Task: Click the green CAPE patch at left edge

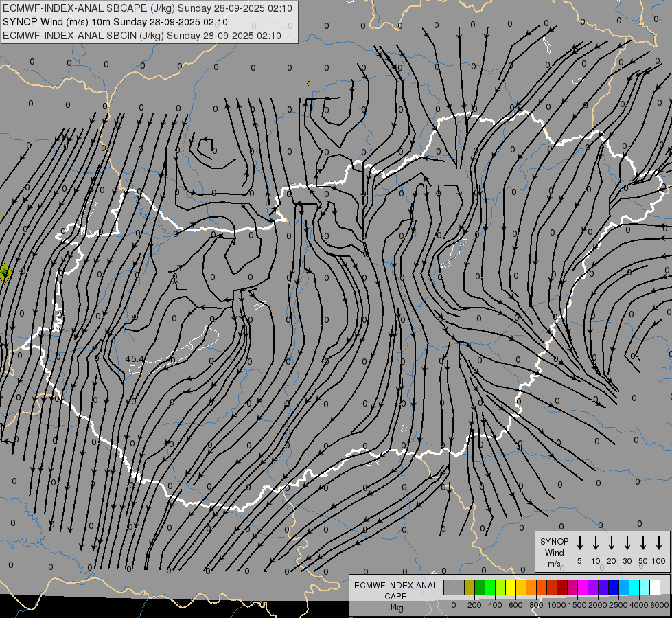Action: pyautogui.click(x=5, y=271)
